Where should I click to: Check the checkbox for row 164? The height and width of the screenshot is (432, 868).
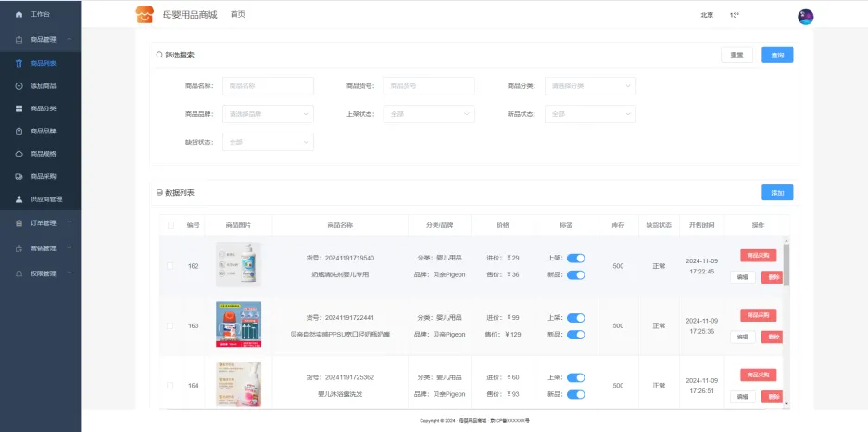click(x=169, y=386)
